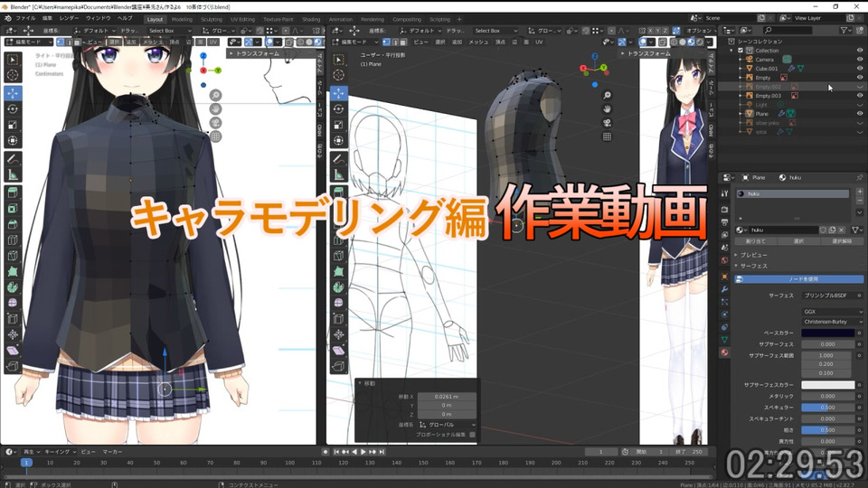
Task: Select the Annotate tool in left viewport
Action: pyautogui.click(x=13, y=159)
